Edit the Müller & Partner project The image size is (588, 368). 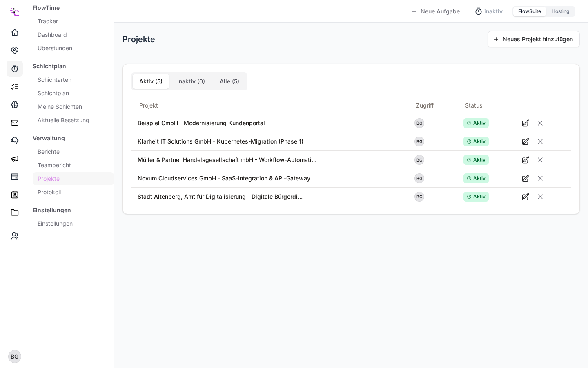click(x=526, y=160)
